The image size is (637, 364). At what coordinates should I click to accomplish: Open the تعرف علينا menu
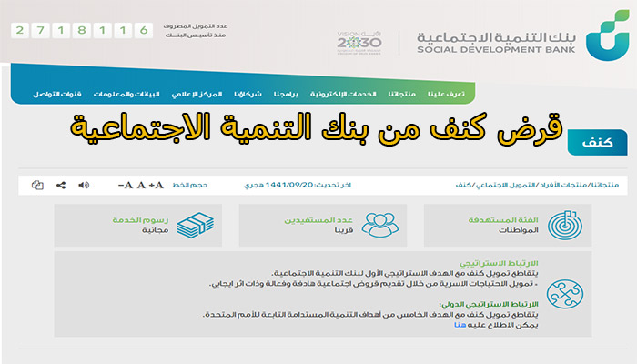pos(446,94)
